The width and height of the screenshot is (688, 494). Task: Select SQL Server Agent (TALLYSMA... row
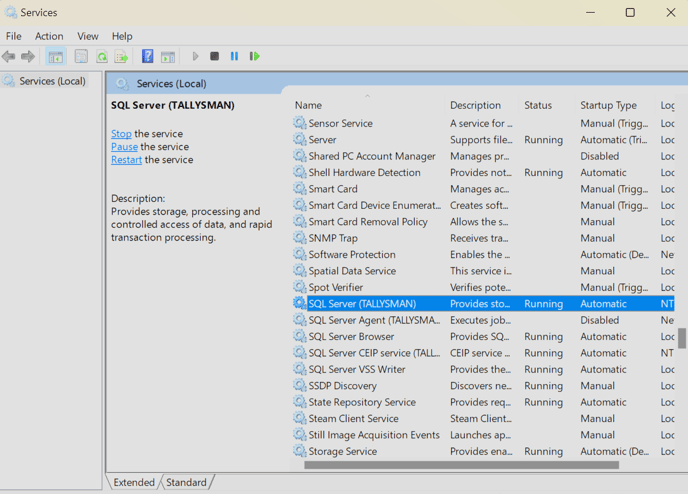click(x=483, y=320)
